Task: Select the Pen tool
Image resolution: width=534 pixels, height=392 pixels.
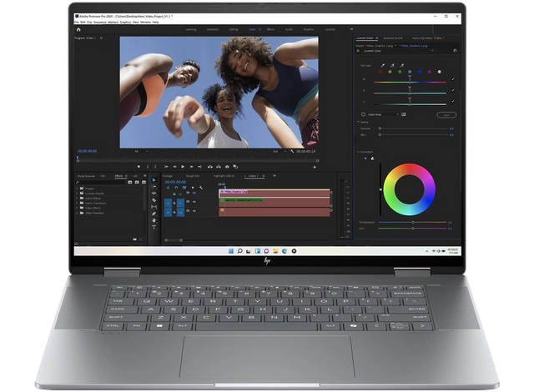Action: point(154,214)
